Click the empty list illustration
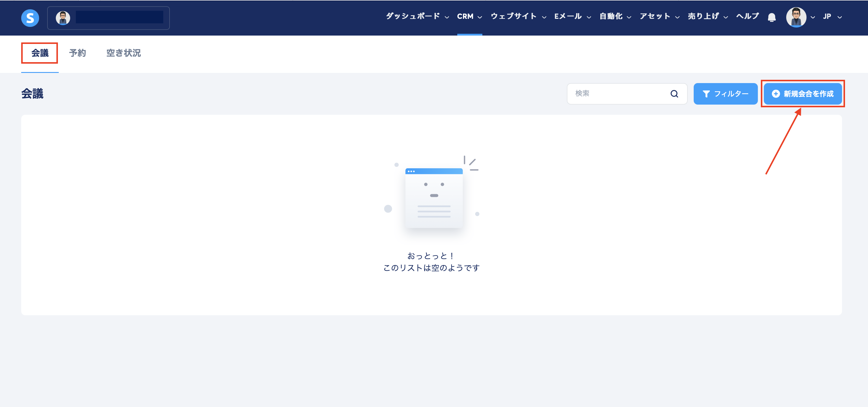This screenshot has width=868, height=407. [x=434, y=197]
